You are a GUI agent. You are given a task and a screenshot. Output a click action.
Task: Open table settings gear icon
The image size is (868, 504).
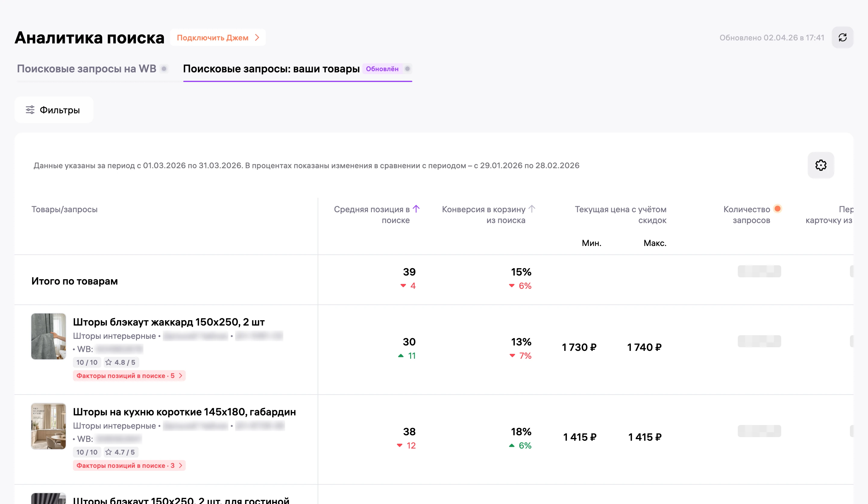click(x=820, y=165)
